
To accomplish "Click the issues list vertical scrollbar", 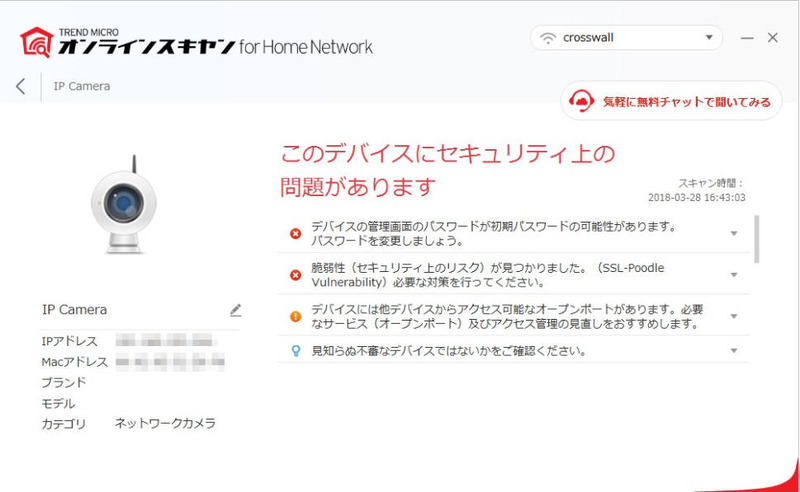I will (x=757, y=238).
